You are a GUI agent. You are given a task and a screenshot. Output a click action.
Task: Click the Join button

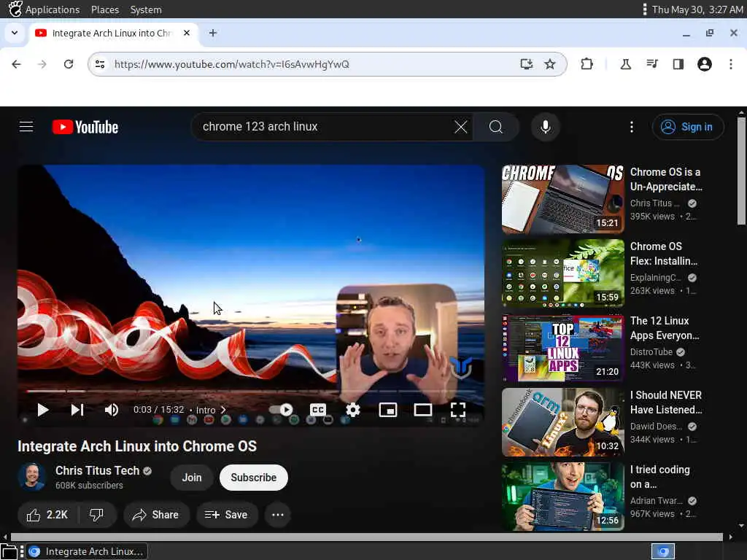point(192,477)
